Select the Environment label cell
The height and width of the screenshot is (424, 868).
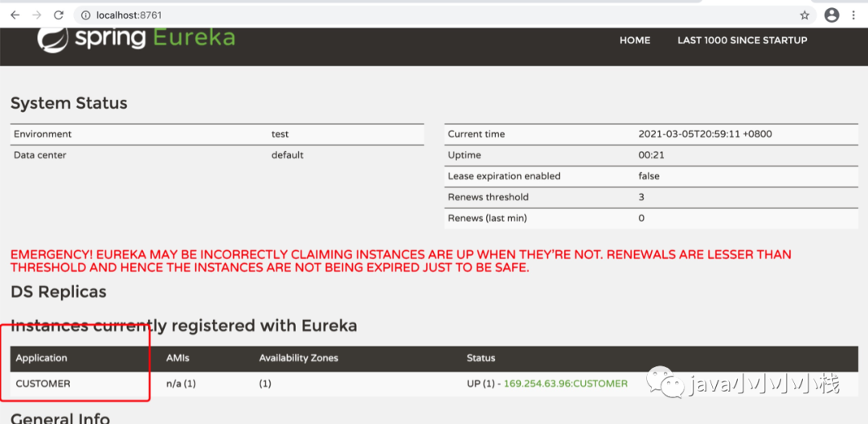coord(43,134)
